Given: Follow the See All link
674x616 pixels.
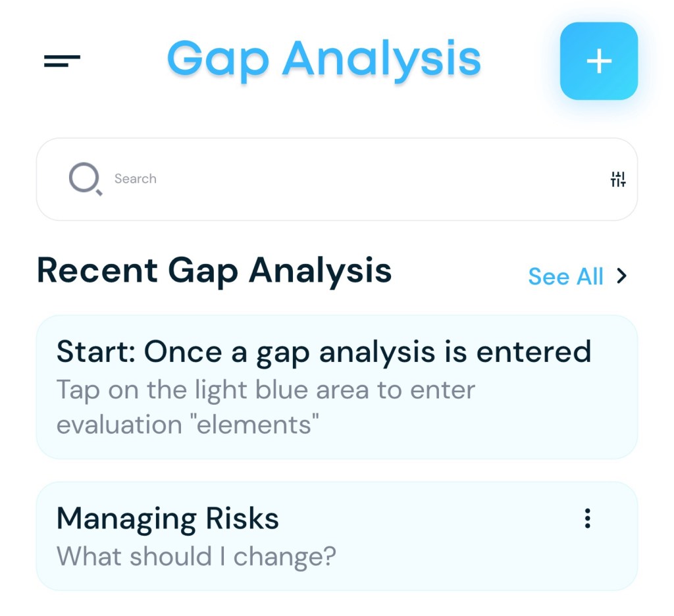Looking at the screenshot, I should click(565, 276).
